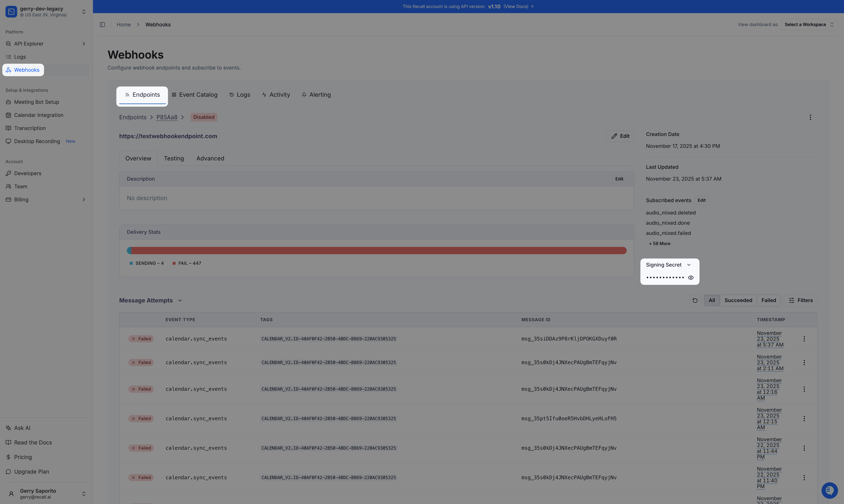Click the Ask AI sparkle icon

click(x=9, y=428)
